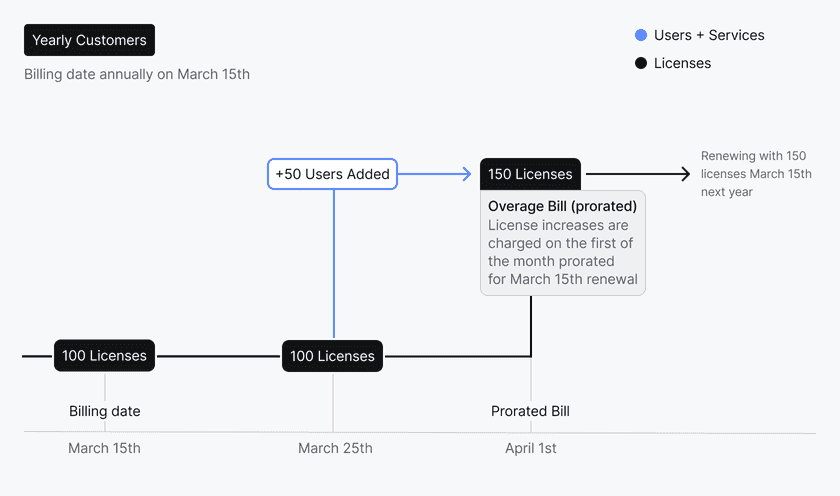This screenshot has height=496, width=840.
Task: Click the March 25th timeline date
Action: tap(335, 448)
